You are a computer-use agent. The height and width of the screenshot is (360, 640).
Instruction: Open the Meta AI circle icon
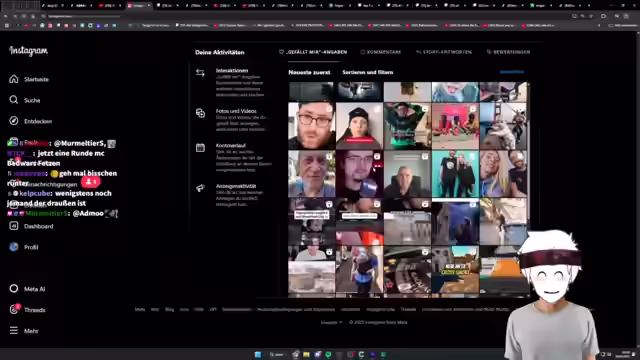[14, 289]
